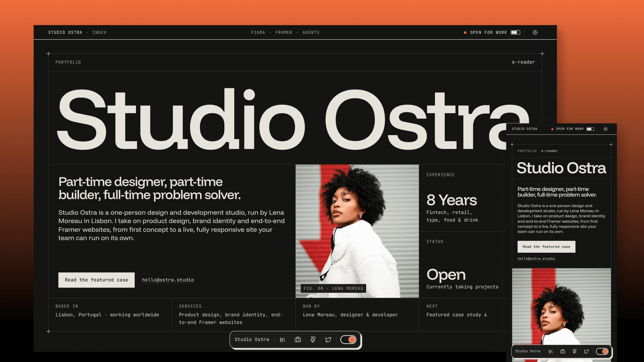
Task: Click the sun theme icon in desktop header
Action: 535,32
